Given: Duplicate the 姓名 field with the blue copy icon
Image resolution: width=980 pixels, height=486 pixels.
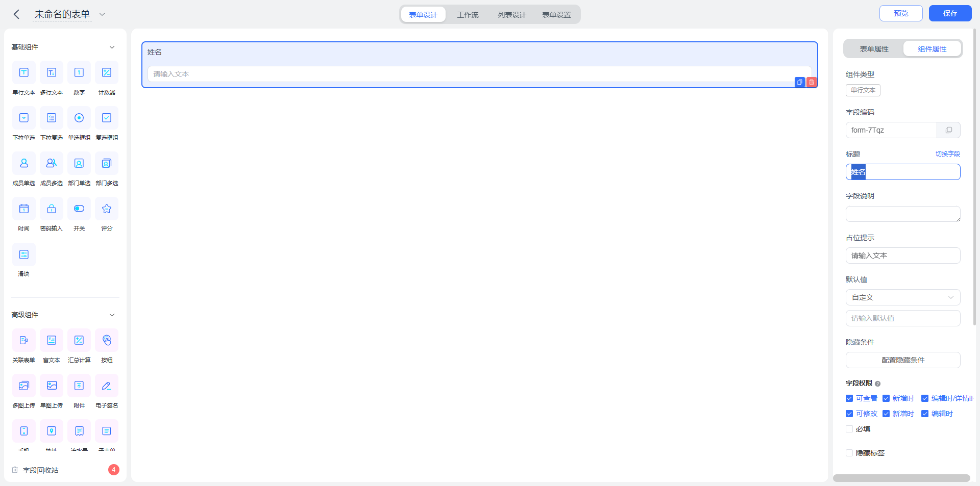Looking at the screenshot, I should [800, 82].
